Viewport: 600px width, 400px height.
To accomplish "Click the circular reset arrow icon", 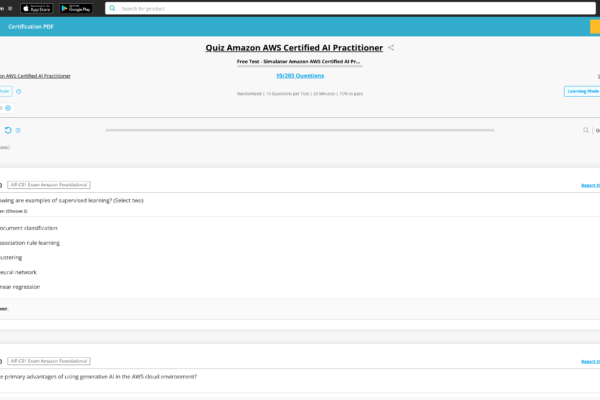I will [x=8, y=130].
